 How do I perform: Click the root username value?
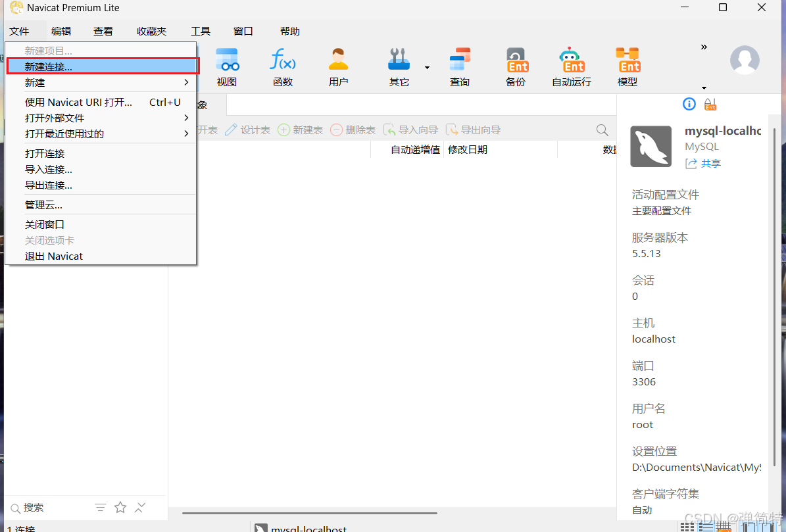tap(642, 425)
